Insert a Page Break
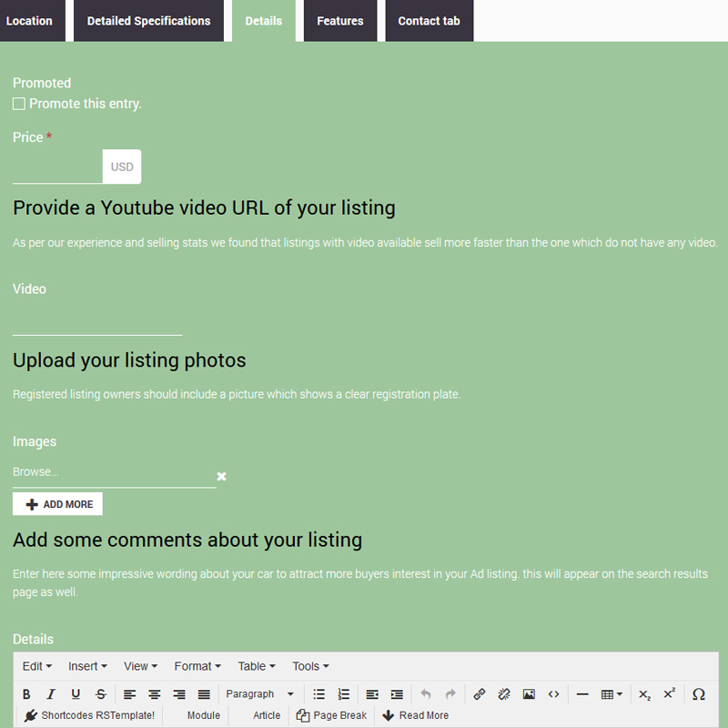Image resolution: width=728 pixels, height=728 pixels. click(331, 715)
